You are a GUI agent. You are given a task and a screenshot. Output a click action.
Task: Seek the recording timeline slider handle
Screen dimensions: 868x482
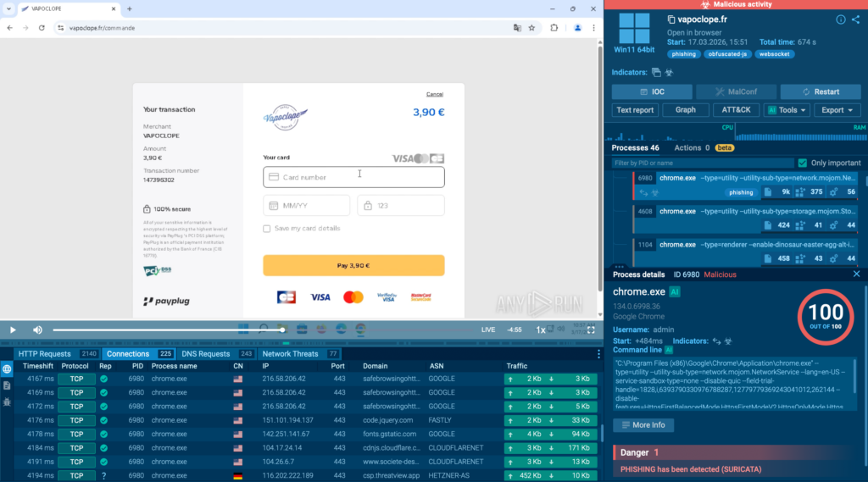(x=282, y=330)
